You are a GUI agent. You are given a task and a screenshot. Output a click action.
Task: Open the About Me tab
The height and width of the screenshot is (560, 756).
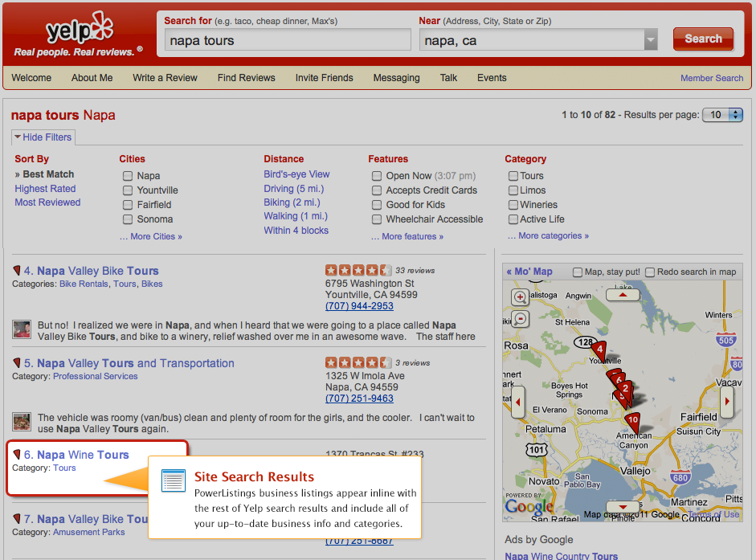(x=92, y=78)
